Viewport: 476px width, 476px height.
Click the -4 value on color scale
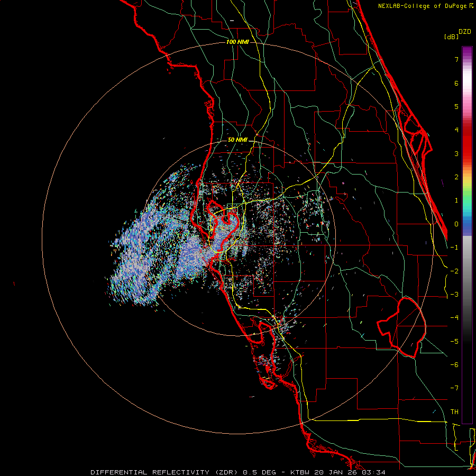tap(454, 318)
